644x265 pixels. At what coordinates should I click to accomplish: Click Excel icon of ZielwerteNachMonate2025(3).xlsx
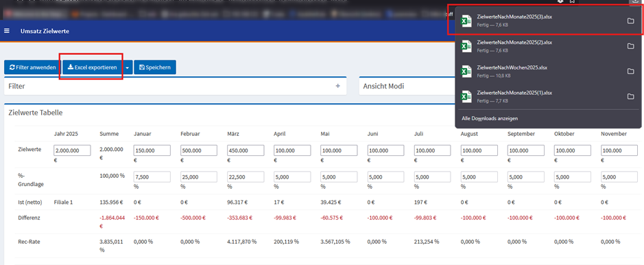466,21
